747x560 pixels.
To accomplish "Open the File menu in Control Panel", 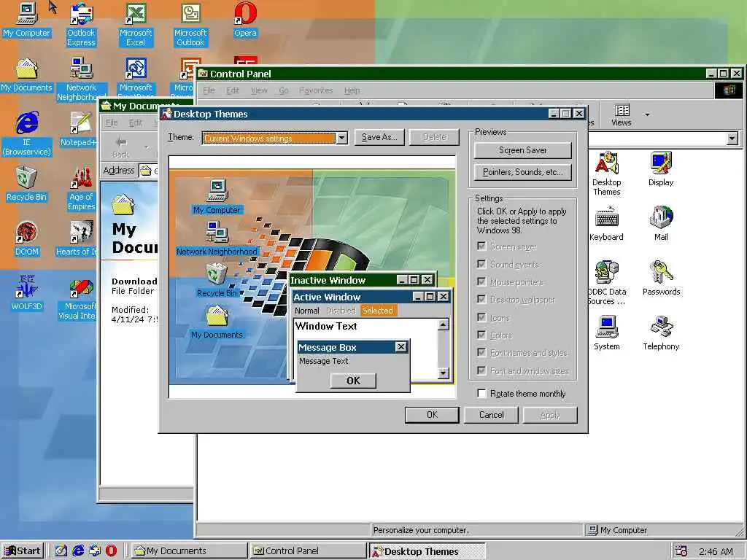I will pos(209,90).
